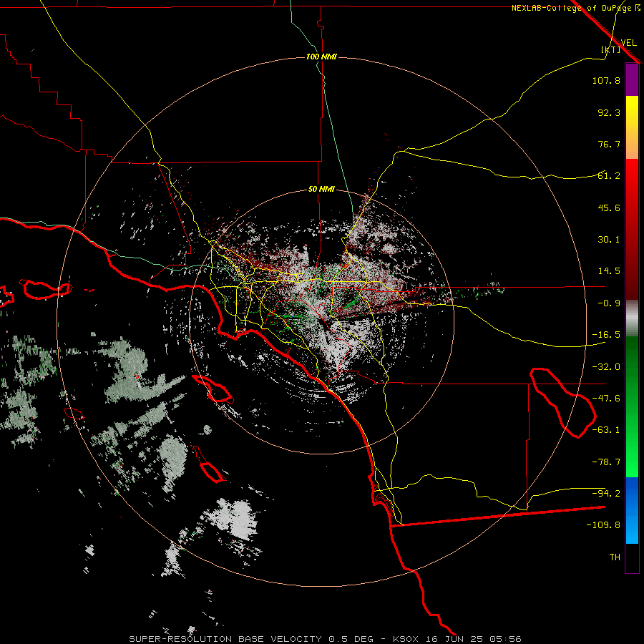The width and height of the screenshot is (644, 644).
Task: Click the 30.1 legend value
Action: (x=609, y=240)
